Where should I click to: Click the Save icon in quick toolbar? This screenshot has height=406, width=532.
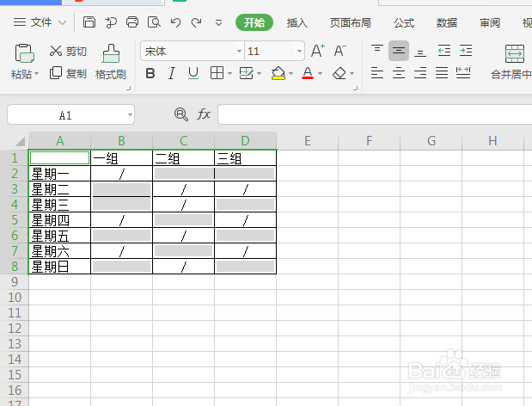coord(89,22)
